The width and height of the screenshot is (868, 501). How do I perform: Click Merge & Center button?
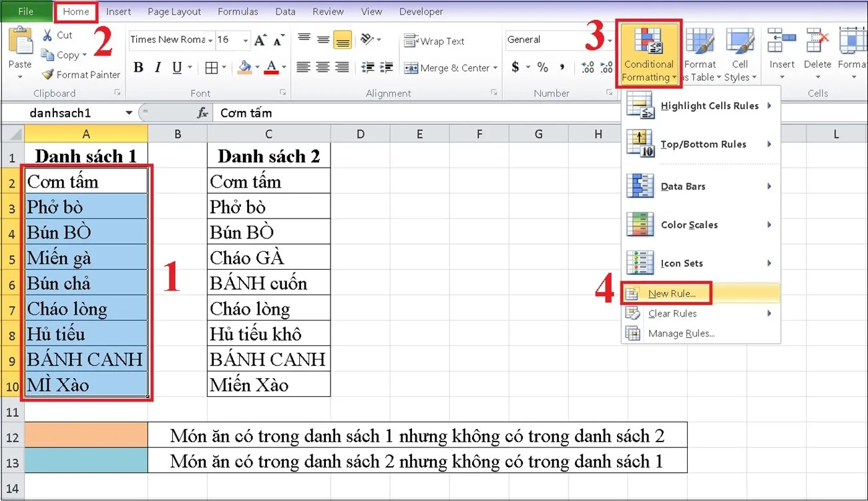446,67
